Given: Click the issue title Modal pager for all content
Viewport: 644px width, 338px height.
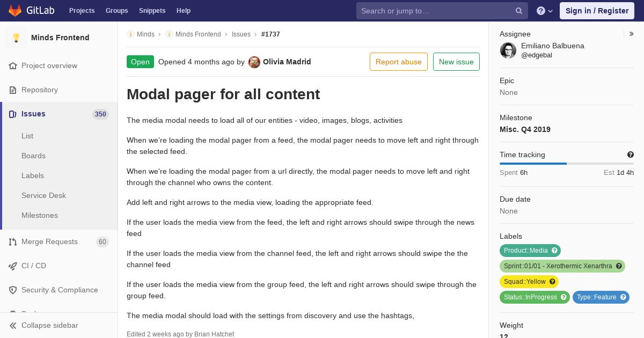Looking at the screenshot, I should (x=223, y=94).
